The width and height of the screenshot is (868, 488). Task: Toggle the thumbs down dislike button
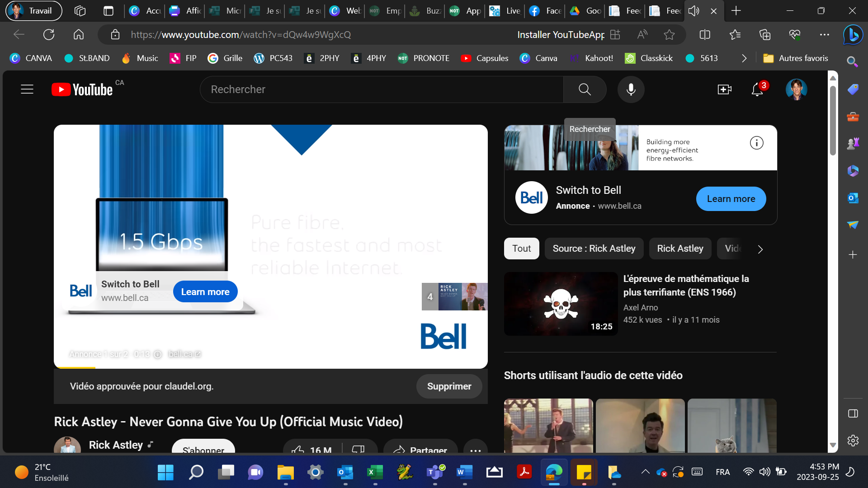[x=358, y=449]
